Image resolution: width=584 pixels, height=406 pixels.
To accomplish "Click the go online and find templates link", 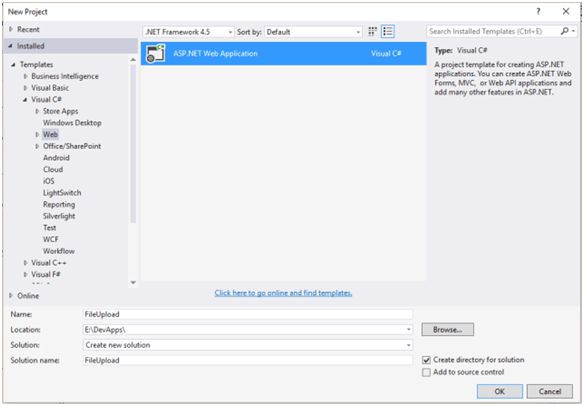I will tap(283, 293).
